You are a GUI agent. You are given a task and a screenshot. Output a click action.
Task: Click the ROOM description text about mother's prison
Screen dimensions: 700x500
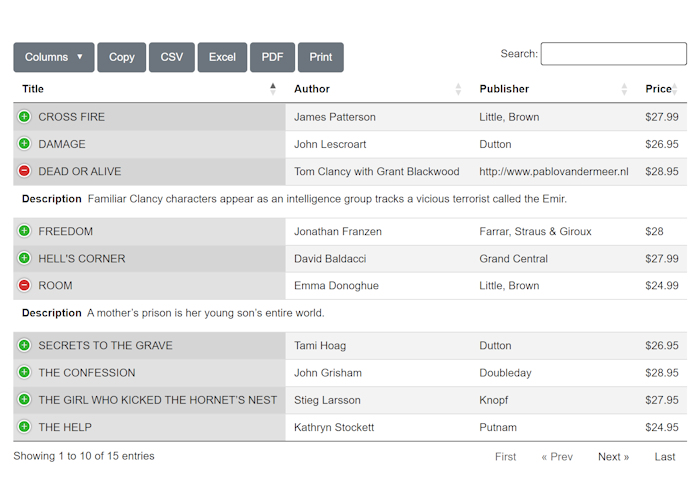pyautogui.click(x=206, y=313)
